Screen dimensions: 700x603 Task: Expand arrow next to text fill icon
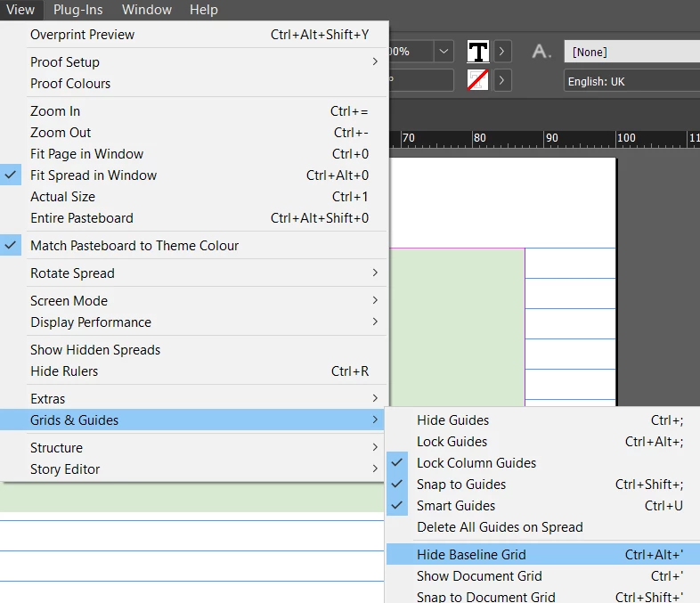point(502,52)
